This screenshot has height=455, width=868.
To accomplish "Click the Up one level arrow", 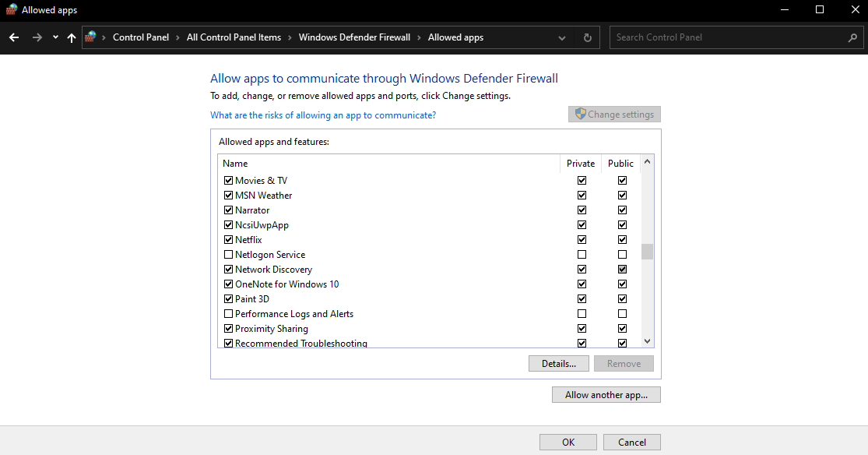I will 72,37.
